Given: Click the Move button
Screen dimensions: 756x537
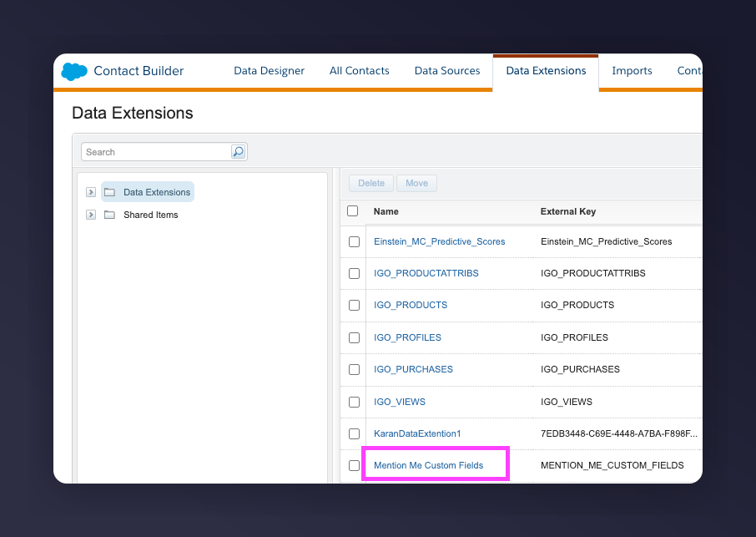Looking at the screenshot, I should (x=416, y=184).
